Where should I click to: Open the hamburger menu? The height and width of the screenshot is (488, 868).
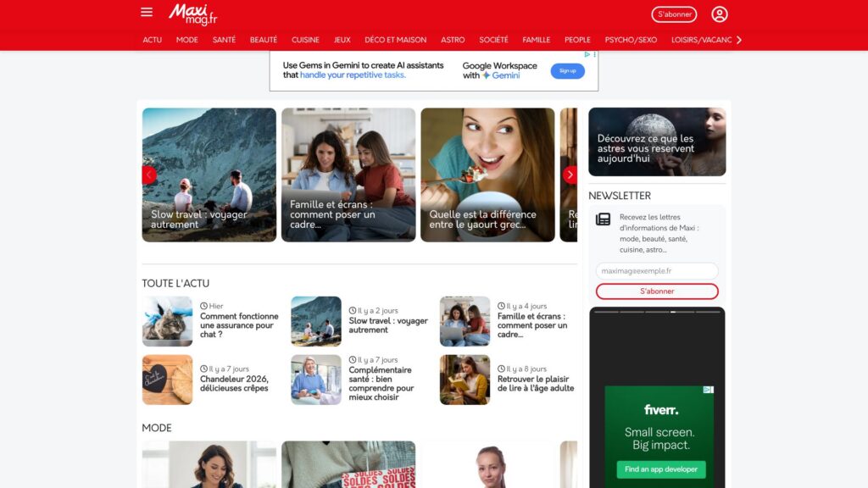coord(147,13)
